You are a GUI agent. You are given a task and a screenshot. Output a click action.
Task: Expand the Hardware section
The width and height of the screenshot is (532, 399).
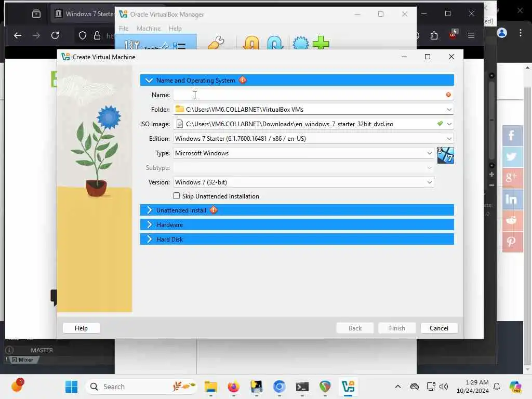[149, 225]
